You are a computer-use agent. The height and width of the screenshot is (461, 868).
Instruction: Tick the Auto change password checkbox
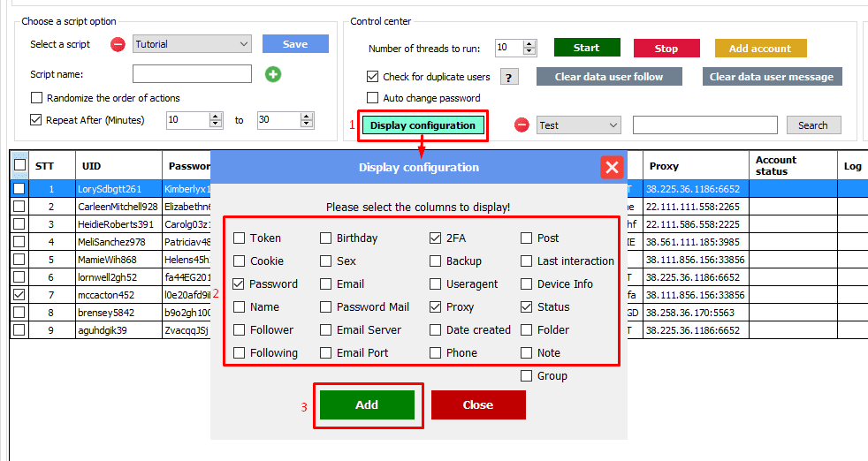(373, 98)
